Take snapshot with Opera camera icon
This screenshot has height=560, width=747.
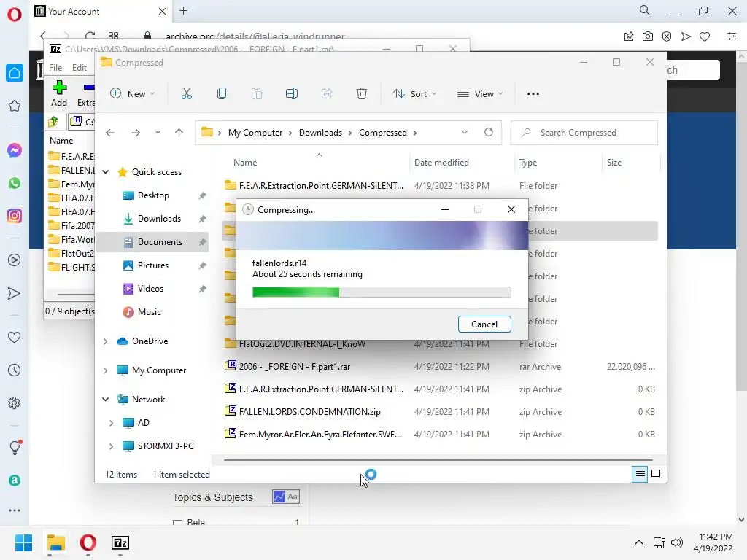648,36
